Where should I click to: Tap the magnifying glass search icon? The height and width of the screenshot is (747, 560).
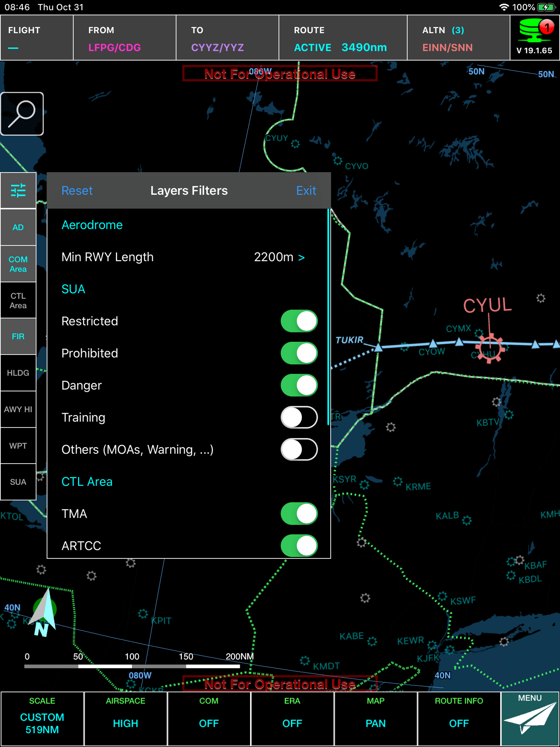[x=22, y=114]
